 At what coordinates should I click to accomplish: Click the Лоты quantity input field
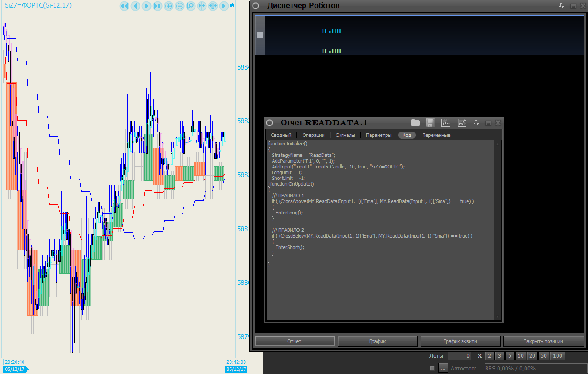(459, 356)
